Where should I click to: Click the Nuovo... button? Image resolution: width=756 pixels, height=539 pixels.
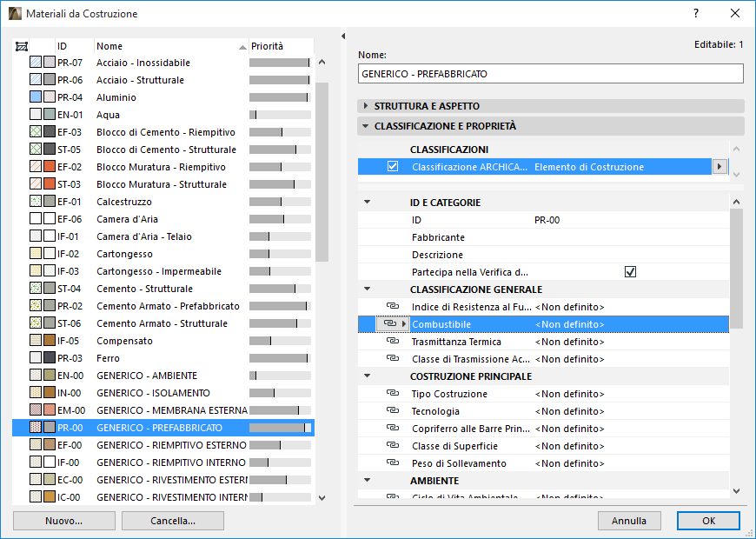click(x=64, y=521)
